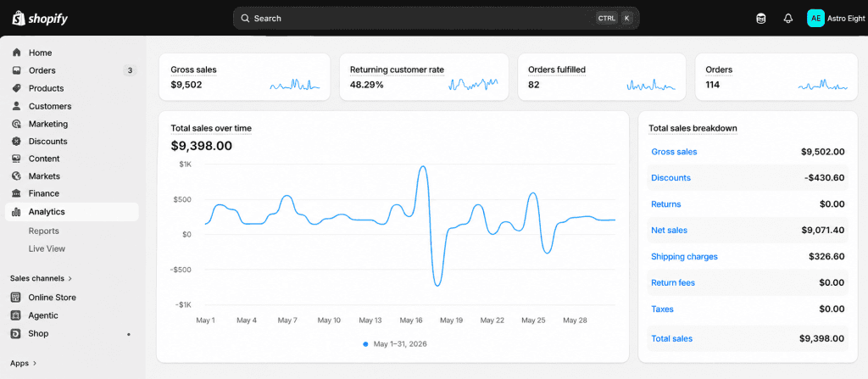Click the Taxes link in breakdown
Viewport: 868px width, 379px height.
click(662, 309)
